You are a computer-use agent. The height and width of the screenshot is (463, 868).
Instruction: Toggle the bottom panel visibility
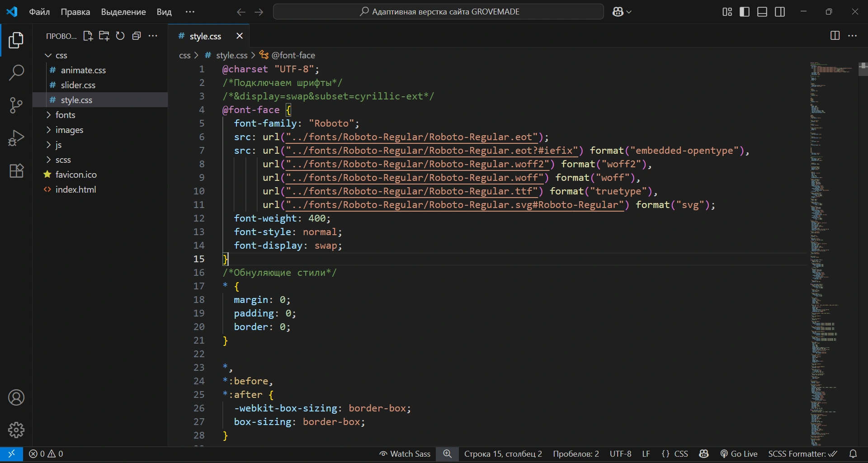click(762, 12)
